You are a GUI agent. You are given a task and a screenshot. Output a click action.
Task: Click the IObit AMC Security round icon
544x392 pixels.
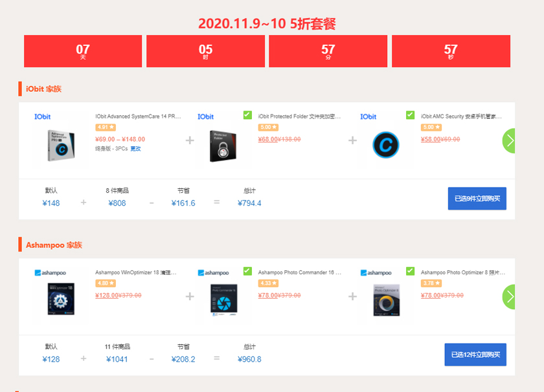point(386,144)
